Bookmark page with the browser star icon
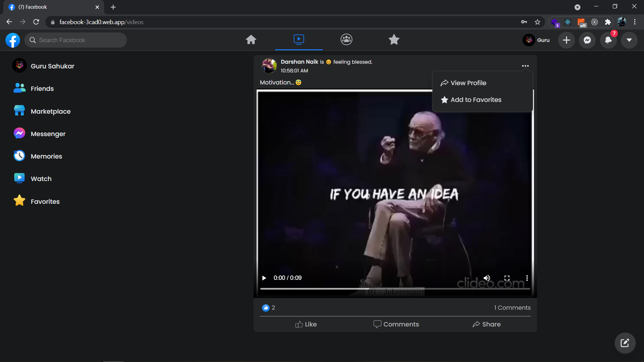Image resolution: width=644 pixels, height=362 pixels. coord(537,22)
